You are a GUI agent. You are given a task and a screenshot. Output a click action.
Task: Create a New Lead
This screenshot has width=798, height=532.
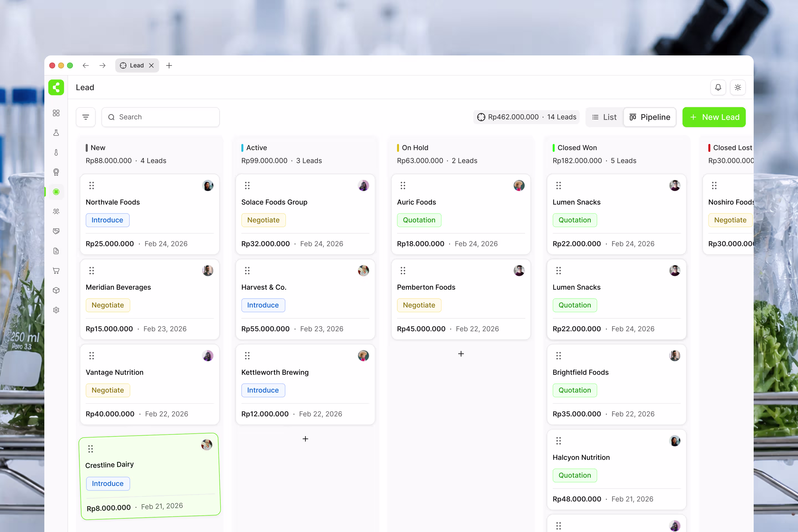pyautogui.click(x=714, y=117)
